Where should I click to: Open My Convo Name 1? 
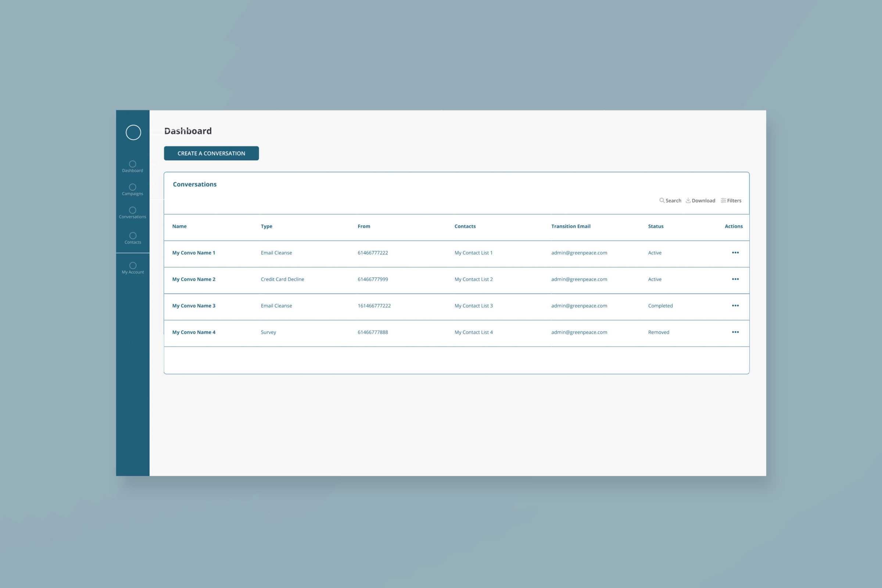coord(194,253)
